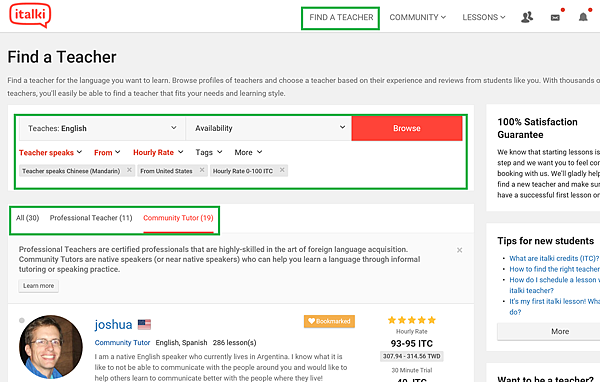Switch to the Professional Teacher (11) tab
600x382 pixels.
pyautogui.click(x=91, y=218)
